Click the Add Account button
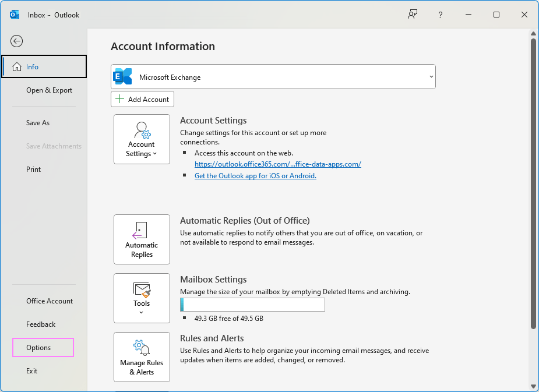Screen dimensions: 539x392 [142, 100]
